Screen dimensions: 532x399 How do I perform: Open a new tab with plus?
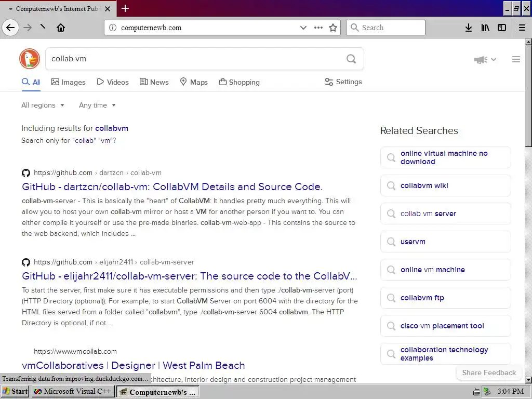click(x=125, y=8)
